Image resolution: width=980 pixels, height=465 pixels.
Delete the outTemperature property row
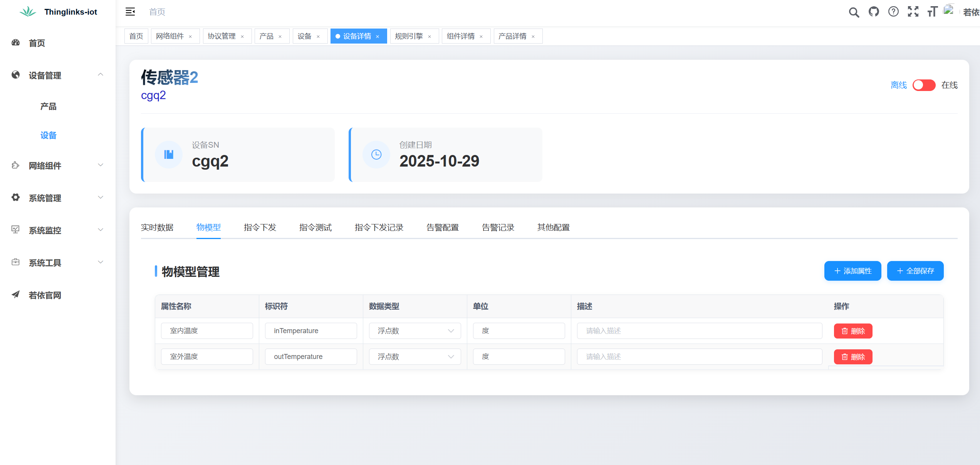pyautogui.click(x=853, y=357)
